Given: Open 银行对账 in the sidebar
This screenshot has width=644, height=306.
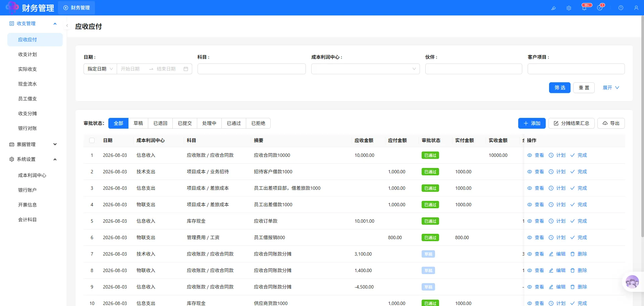Looking at the screenshot, I should 35,128.
